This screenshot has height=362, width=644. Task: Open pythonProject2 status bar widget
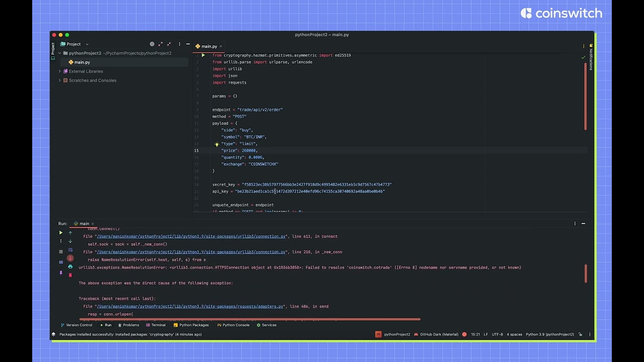coord(393,334)
